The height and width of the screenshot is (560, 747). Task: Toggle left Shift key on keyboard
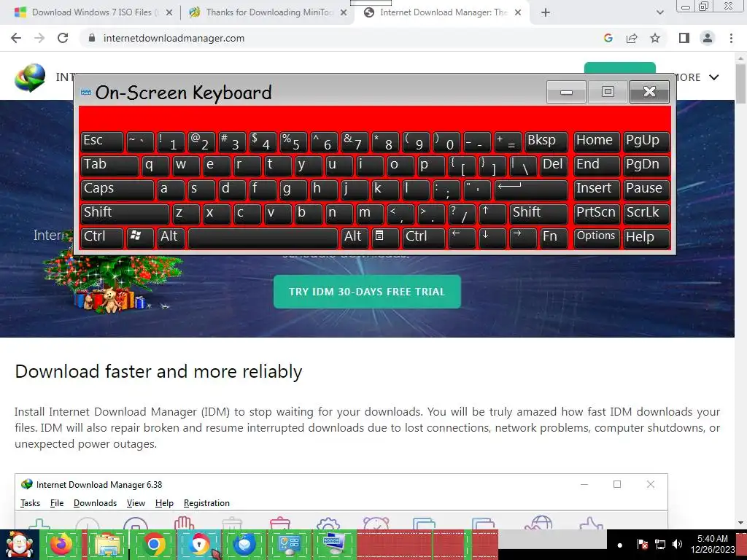[125, 213]
